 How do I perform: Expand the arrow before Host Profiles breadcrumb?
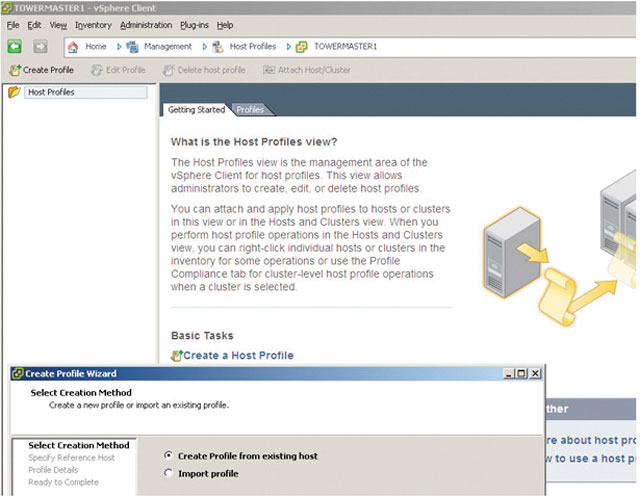(204, 47)
